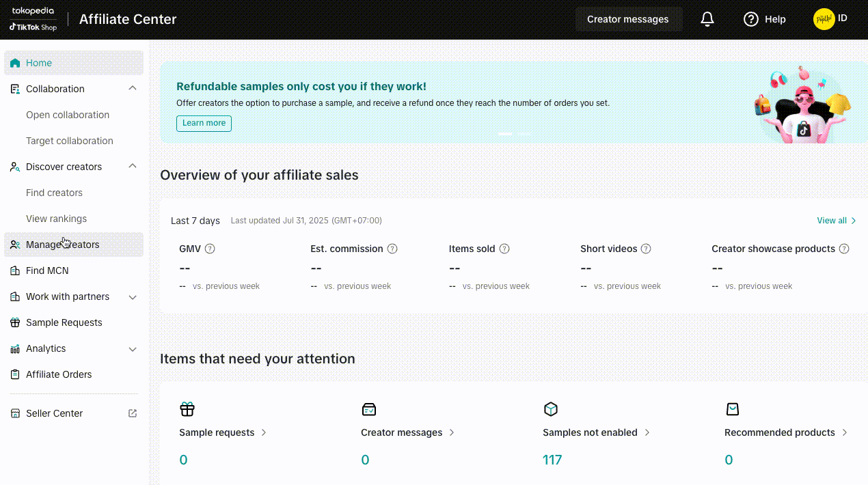Click Seller Center external link icon
Viewport: 868px width, 485px height.
click(x=133, y=413)
